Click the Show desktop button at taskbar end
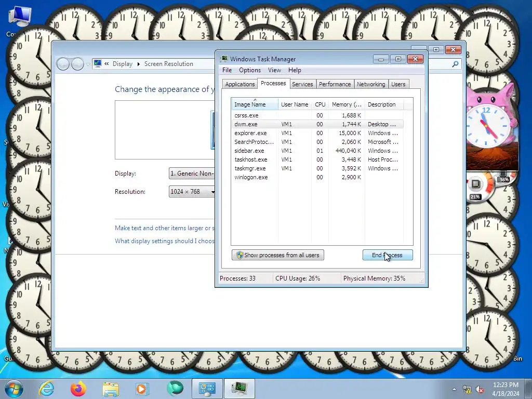The height and width of the screenshot is (399, 532). pyautogui.click(x=529, y=389)
